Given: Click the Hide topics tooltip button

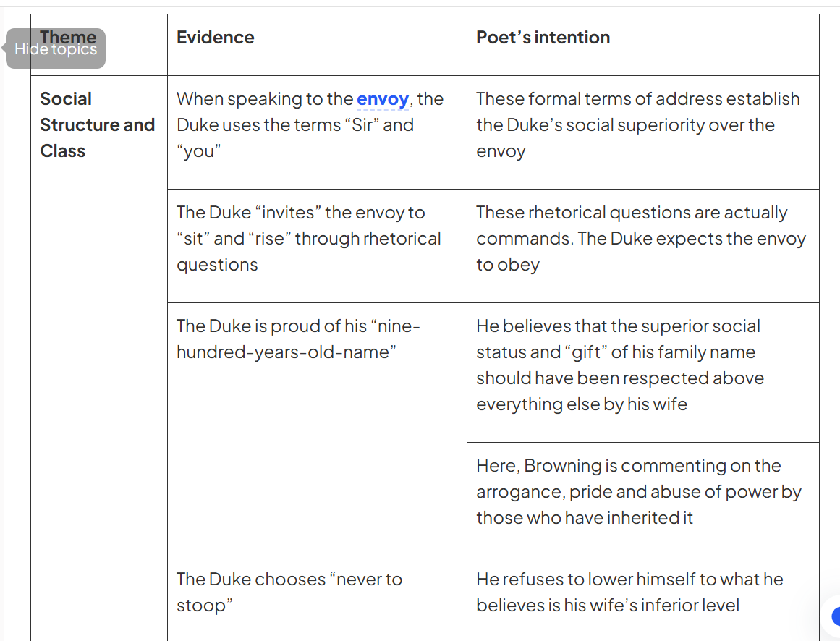Looking at the screenshot, I should coord(56,49).
